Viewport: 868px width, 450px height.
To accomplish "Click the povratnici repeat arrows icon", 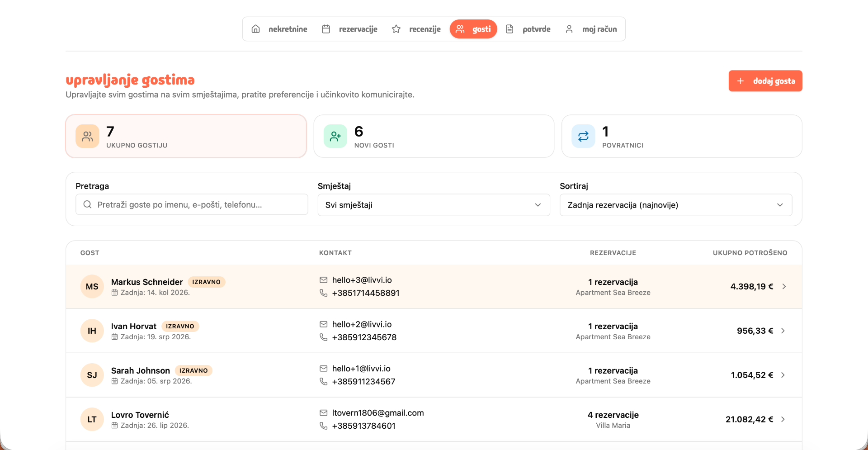I will point(583,136).
